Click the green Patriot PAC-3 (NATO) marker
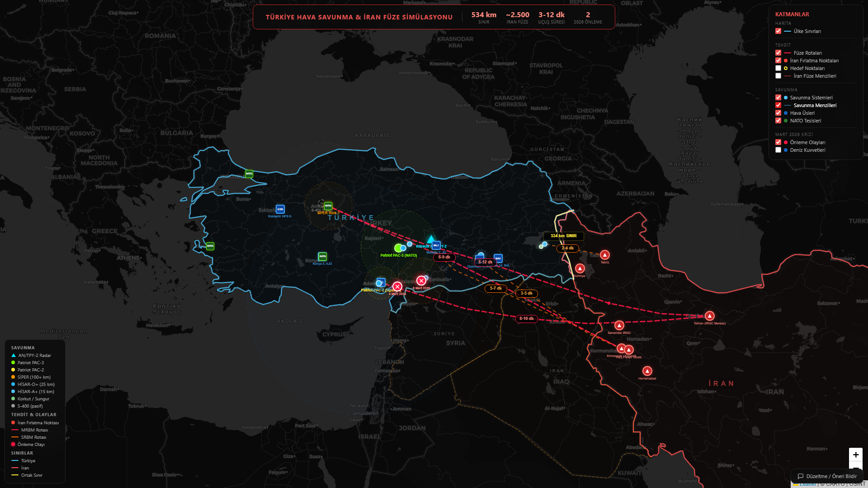Image resolution: width=868 pixels, height=488 pixels. pos(398,248)
